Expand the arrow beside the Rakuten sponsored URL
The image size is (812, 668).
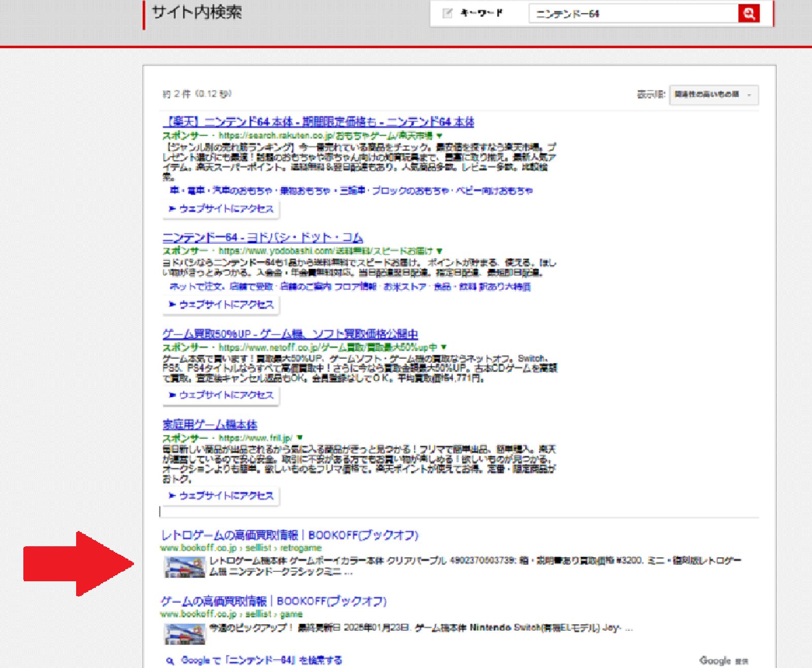(x=439, y=136)
